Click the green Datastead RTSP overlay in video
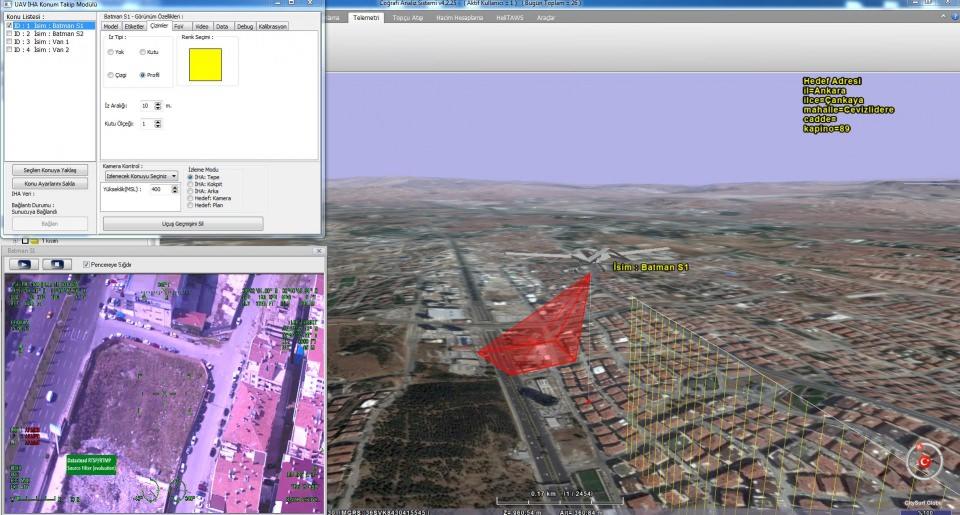 [91, 464]
